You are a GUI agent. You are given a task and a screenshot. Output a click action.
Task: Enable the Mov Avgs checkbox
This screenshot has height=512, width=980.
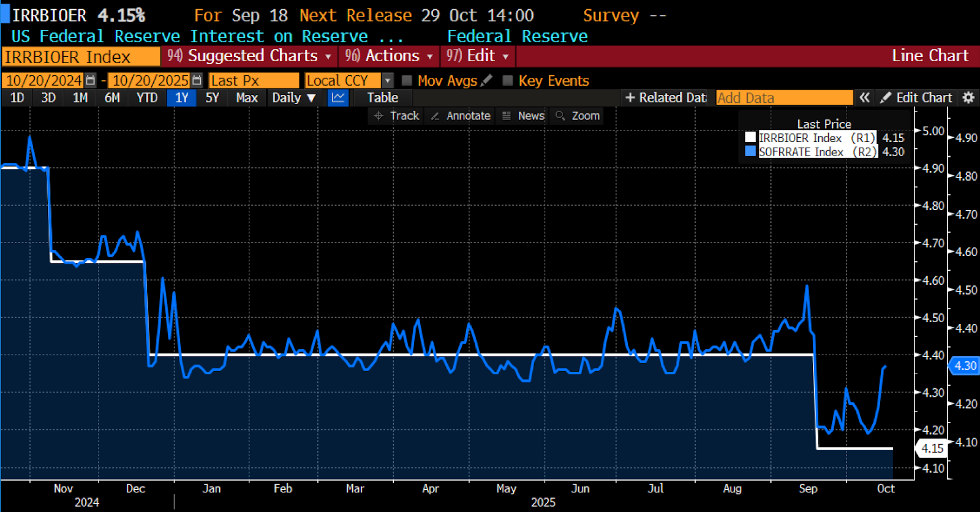point(407,80)
